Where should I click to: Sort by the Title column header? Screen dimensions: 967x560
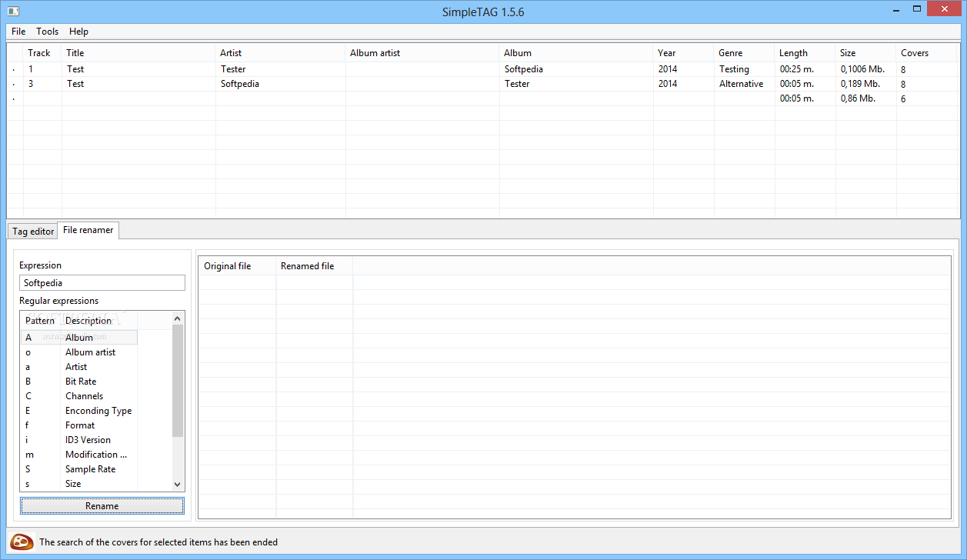[x=138, y=53]
